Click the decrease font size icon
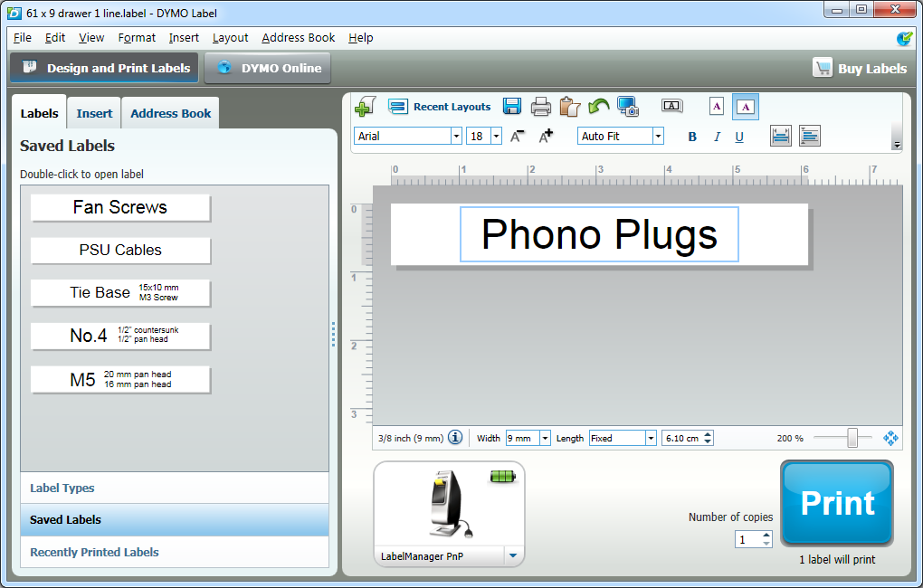 517,136
